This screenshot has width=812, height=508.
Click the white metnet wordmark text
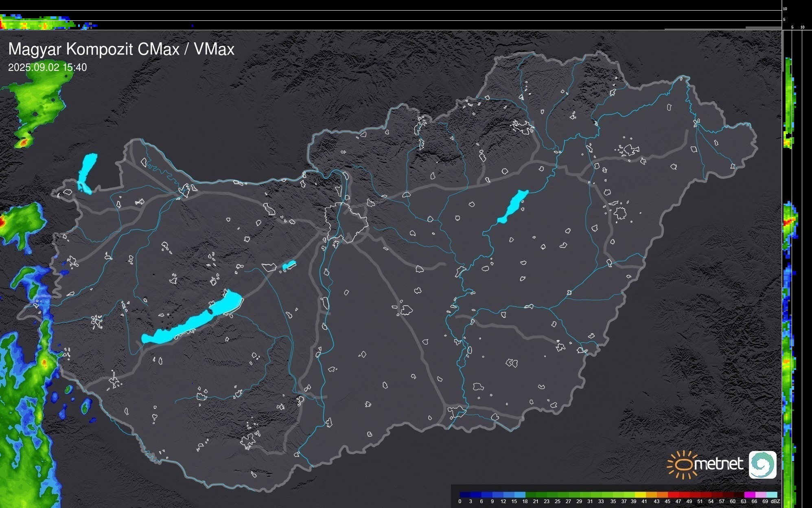(x=718, y=464)
